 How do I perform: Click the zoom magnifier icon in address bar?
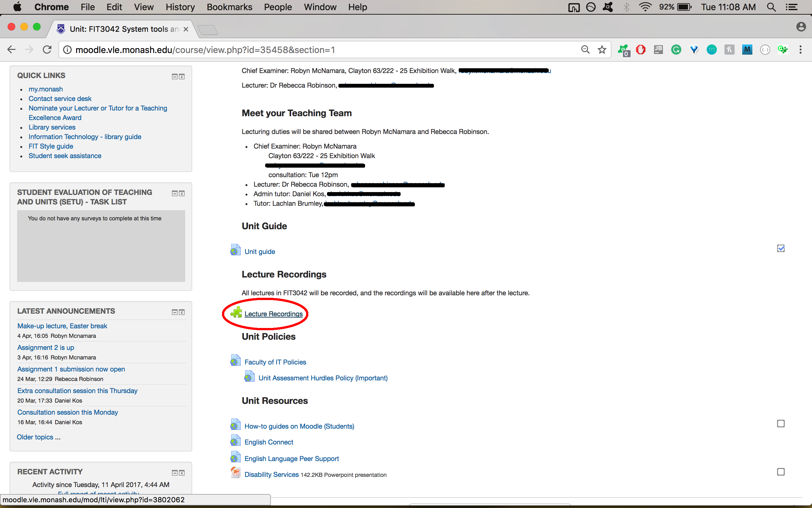585,50
